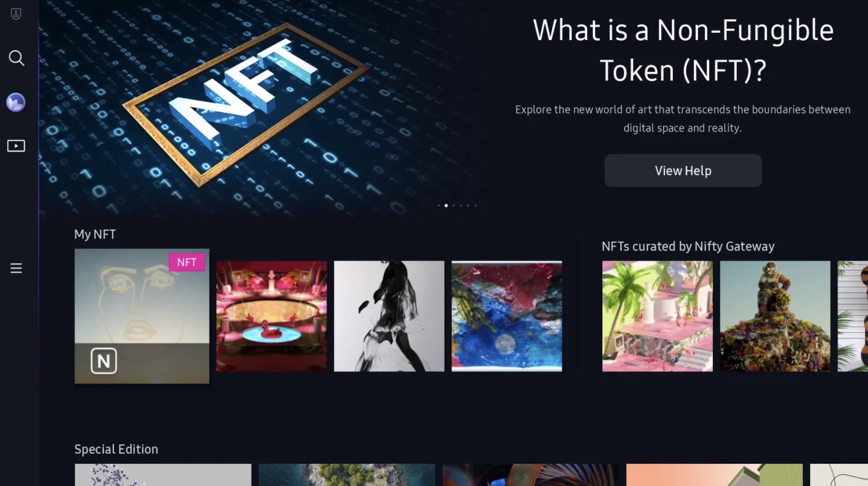Open the search icon in sidebar
Screen dimensions: 868x486
(x=16, y=58)
